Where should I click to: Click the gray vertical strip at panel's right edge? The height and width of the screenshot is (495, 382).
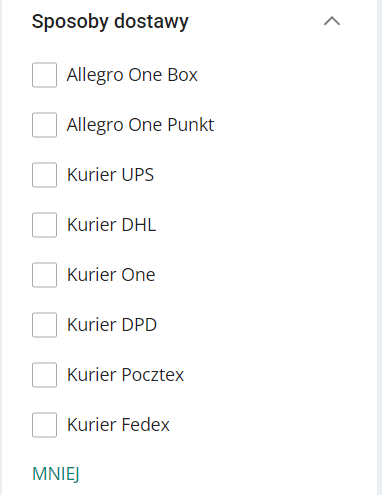click(x=379, y=247)
